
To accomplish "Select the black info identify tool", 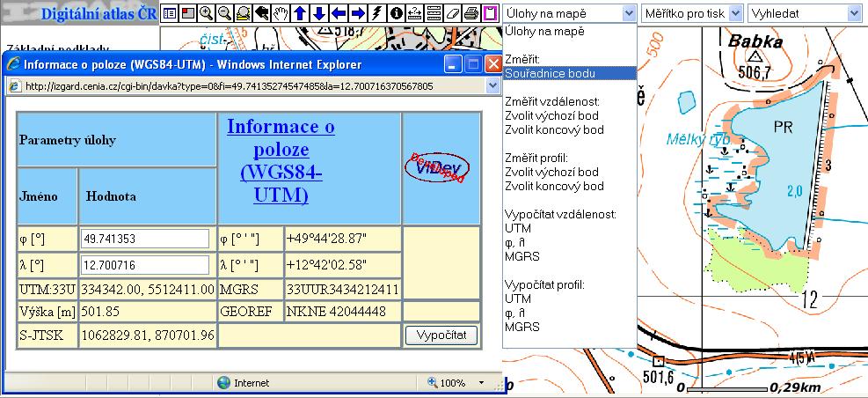I will click(396, 12).
